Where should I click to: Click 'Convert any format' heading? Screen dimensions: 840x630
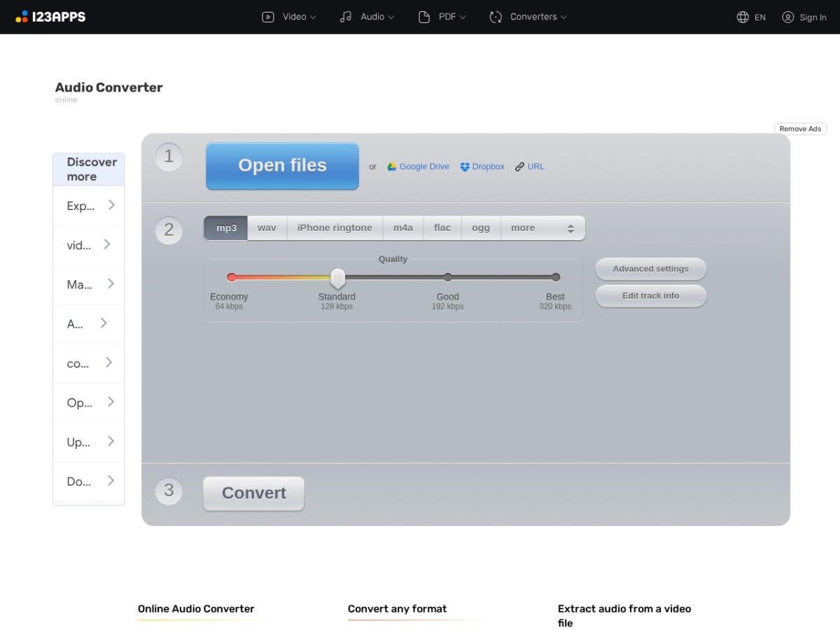(397, 609)
